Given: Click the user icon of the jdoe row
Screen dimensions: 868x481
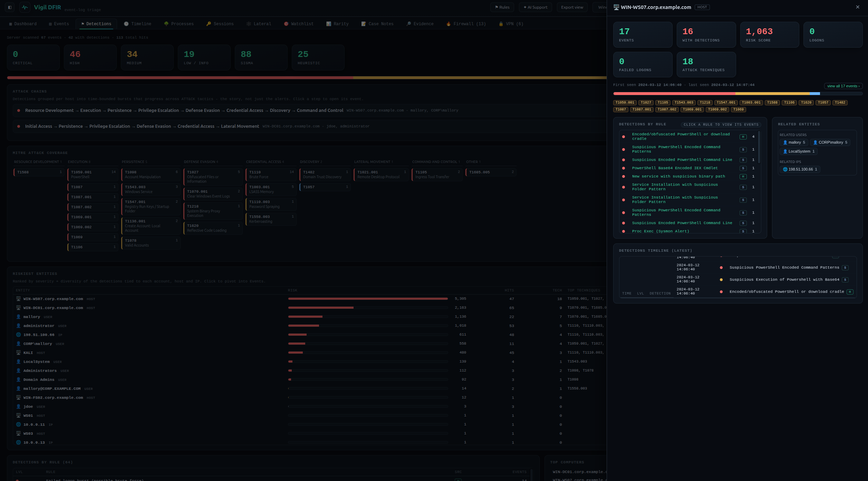Looking at the screenshot, I should (x=19, y=406).
